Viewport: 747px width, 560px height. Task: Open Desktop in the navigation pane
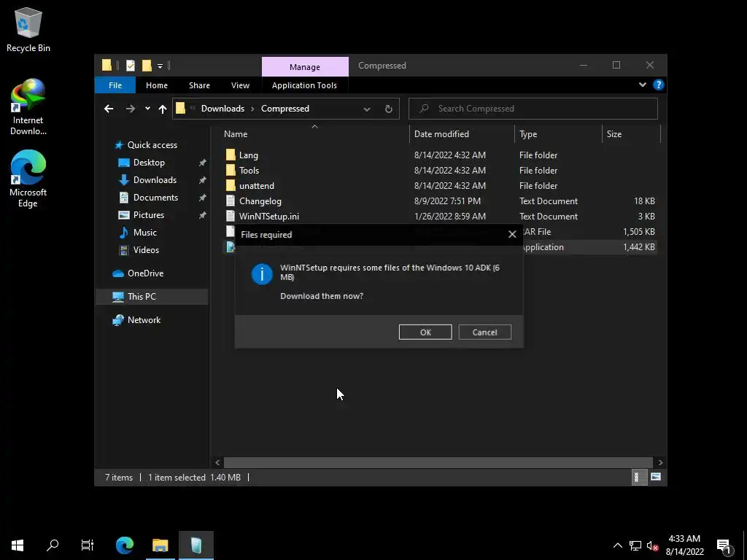click(x=149, y=163)
